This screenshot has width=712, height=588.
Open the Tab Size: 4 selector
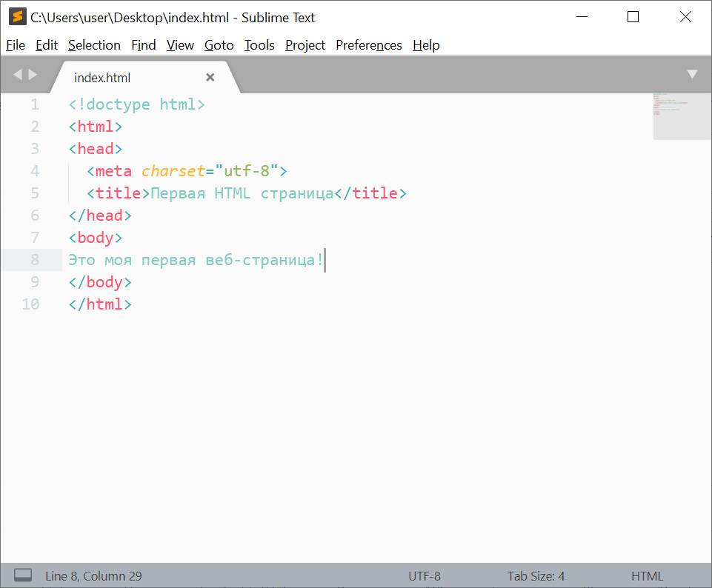(x=536, y=576)
